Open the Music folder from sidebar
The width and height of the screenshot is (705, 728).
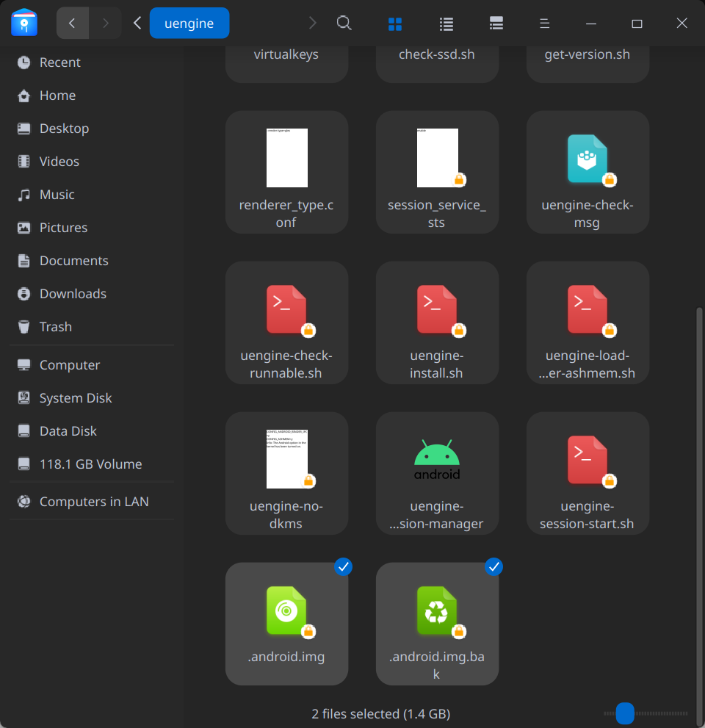coord(57,194)
